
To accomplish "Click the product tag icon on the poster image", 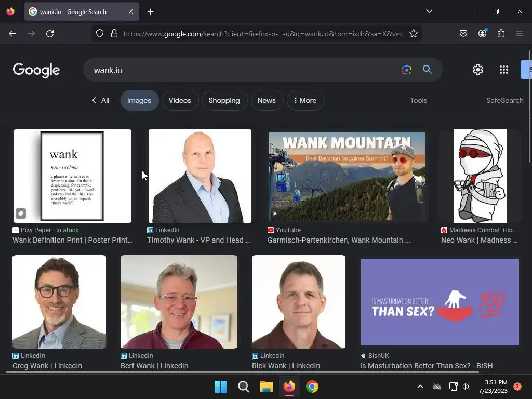I will point(21,214).
